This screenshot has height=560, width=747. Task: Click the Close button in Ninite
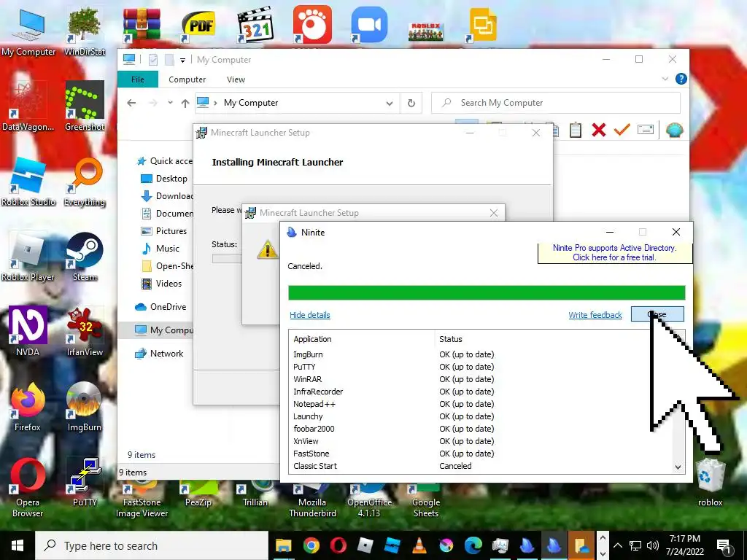[x=657, y=314]
